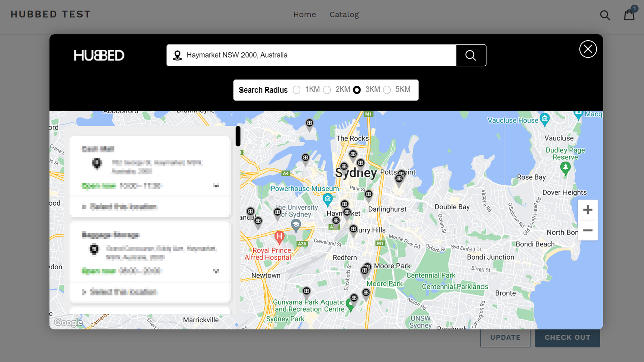Click the location pin icon in the address field
This screenshot has height=362, width=644.
pyautogui.click(x=177, y=55)
